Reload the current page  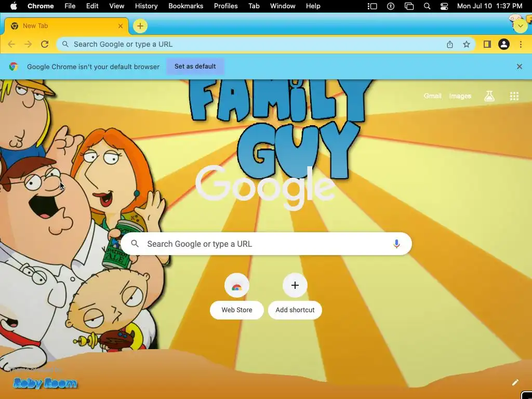45,44
